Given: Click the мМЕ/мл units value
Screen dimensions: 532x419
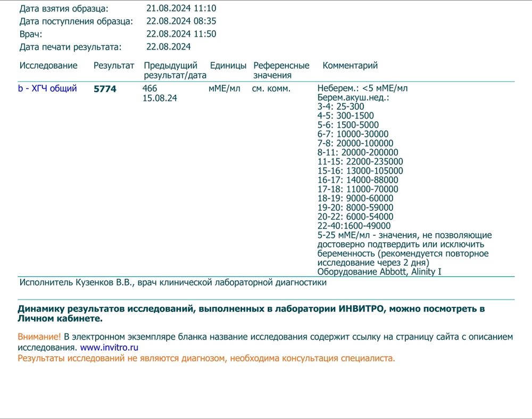Looking at the screenshot, I should (x=225, y=89).
